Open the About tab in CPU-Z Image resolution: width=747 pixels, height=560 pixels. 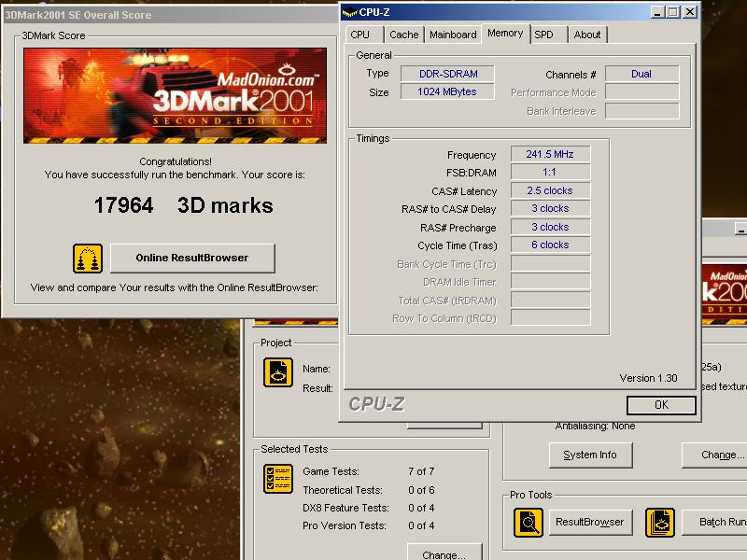click(587, 35)
